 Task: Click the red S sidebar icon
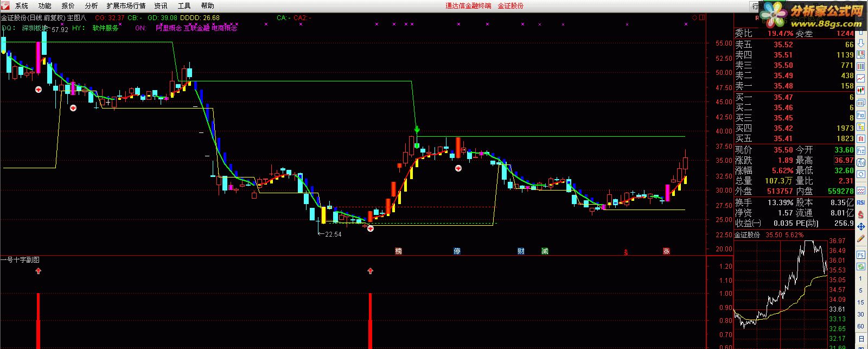click(860, 214)
